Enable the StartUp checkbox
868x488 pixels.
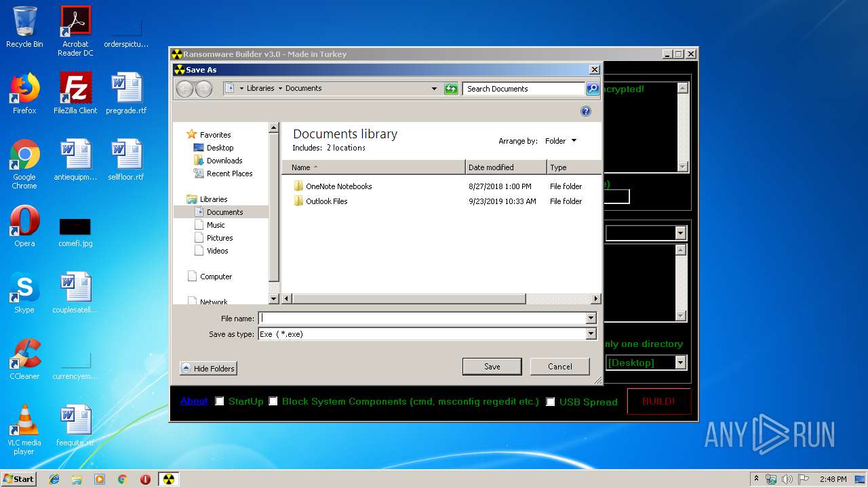tap(220, 401)
